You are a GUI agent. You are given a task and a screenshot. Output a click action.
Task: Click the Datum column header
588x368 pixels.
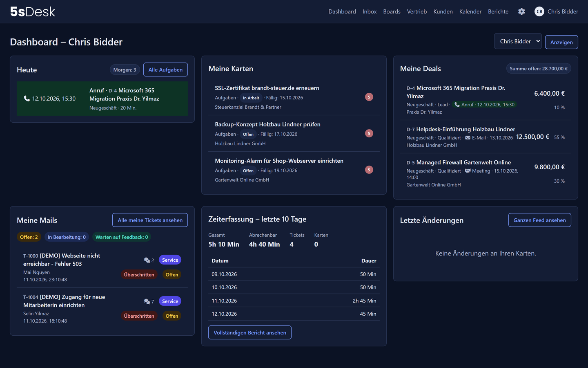tap(220, 260)
